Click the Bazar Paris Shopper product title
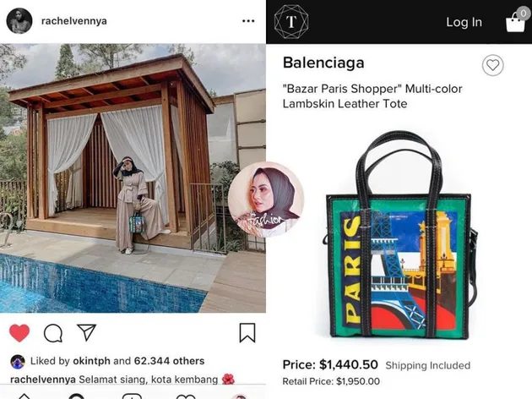 372,96
